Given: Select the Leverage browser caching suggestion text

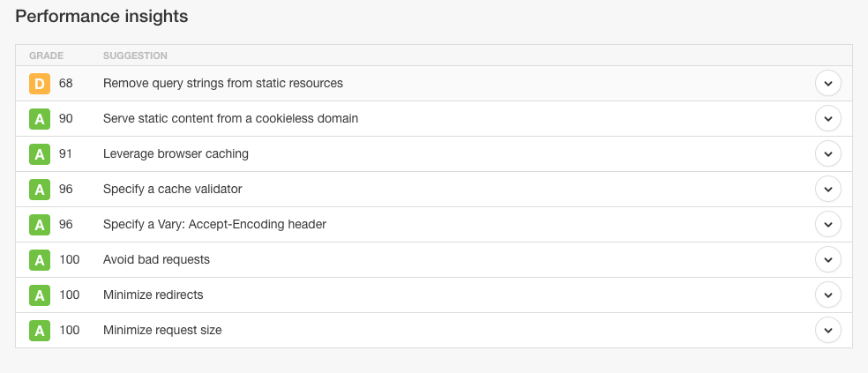Looking at the screenshot, I should click(x=176, y=154).
